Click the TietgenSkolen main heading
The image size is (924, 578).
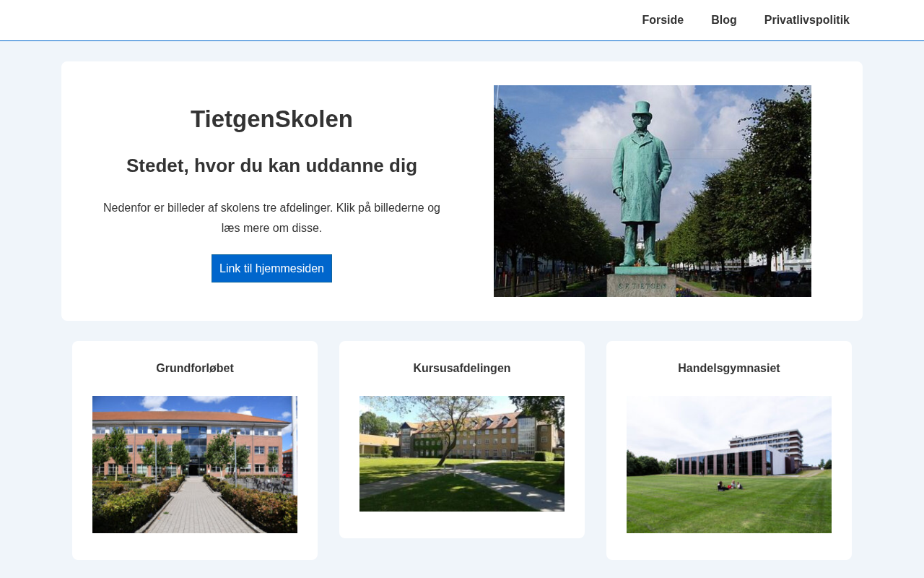click(x=271, y=119)
